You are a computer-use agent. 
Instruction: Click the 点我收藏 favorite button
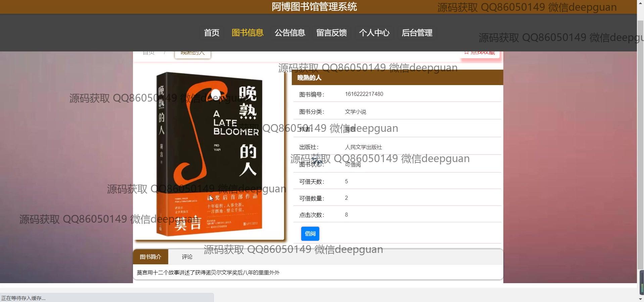coord(480,54)
